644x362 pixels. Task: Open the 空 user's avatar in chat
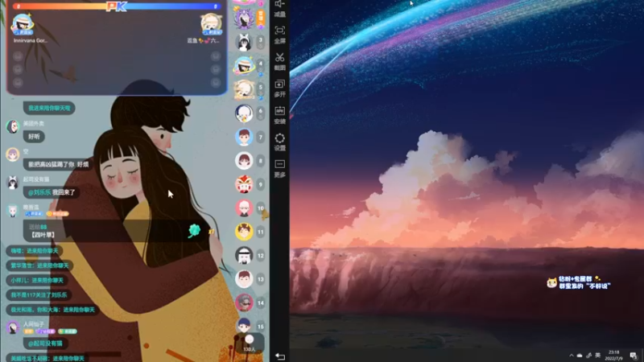pos(13,154)
